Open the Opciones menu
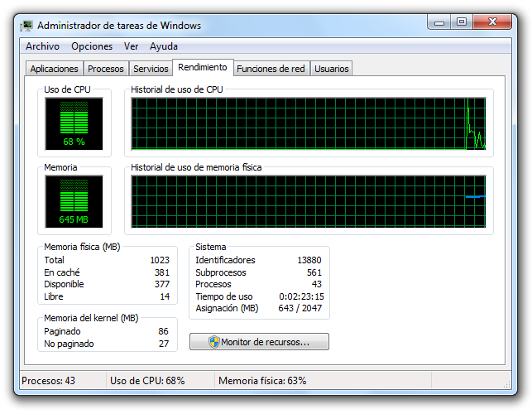 (92, 46)
